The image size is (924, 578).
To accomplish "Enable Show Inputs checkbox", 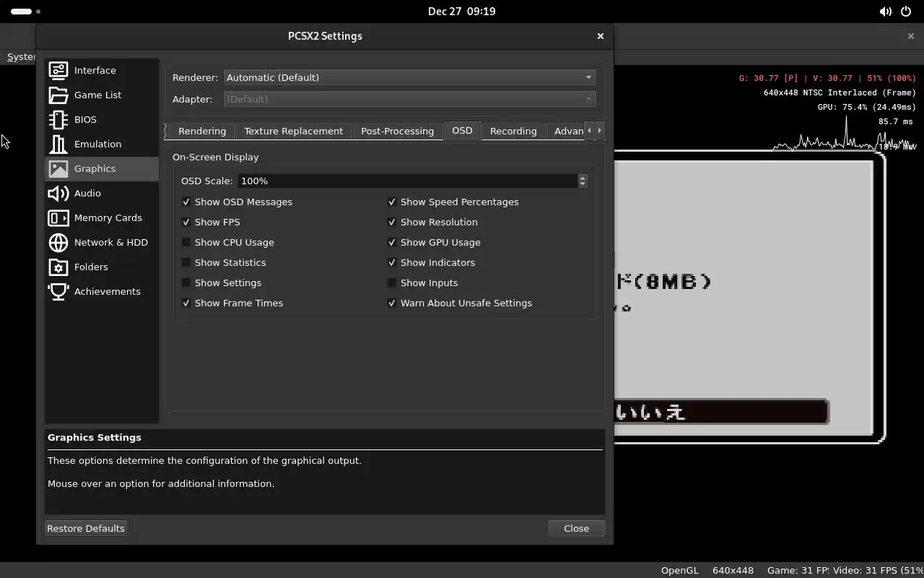I will click(392, 282).
